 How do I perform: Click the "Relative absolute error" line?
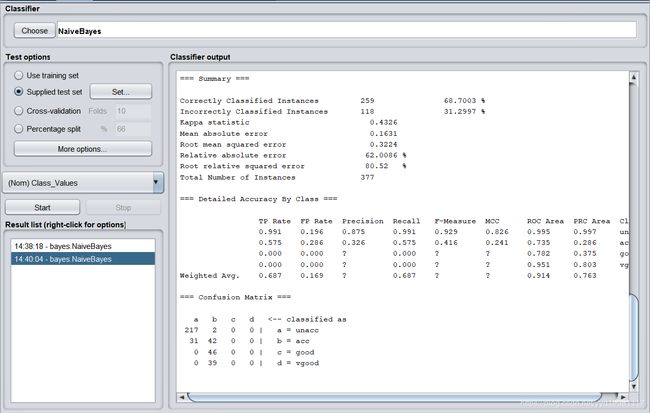pyautogui.click(x=293, y=155)
